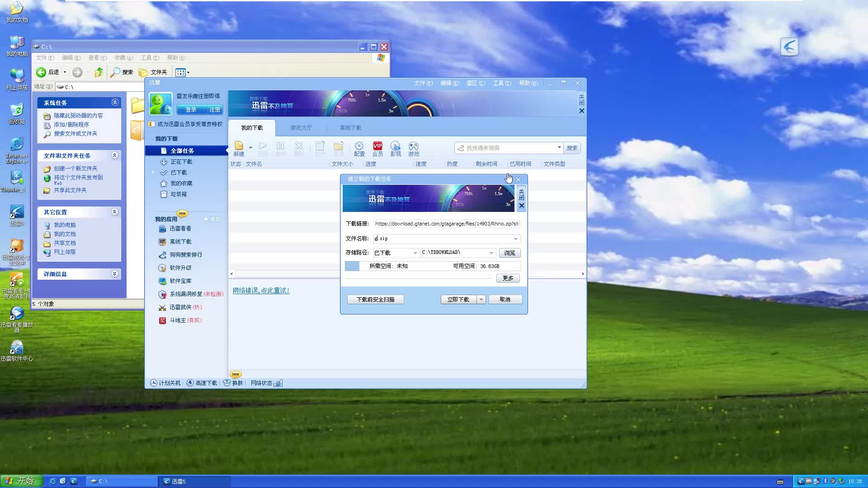Viewport: 868px width, 488px height.
Task: Click the 取消 cancel button
Action: [505, 300]
